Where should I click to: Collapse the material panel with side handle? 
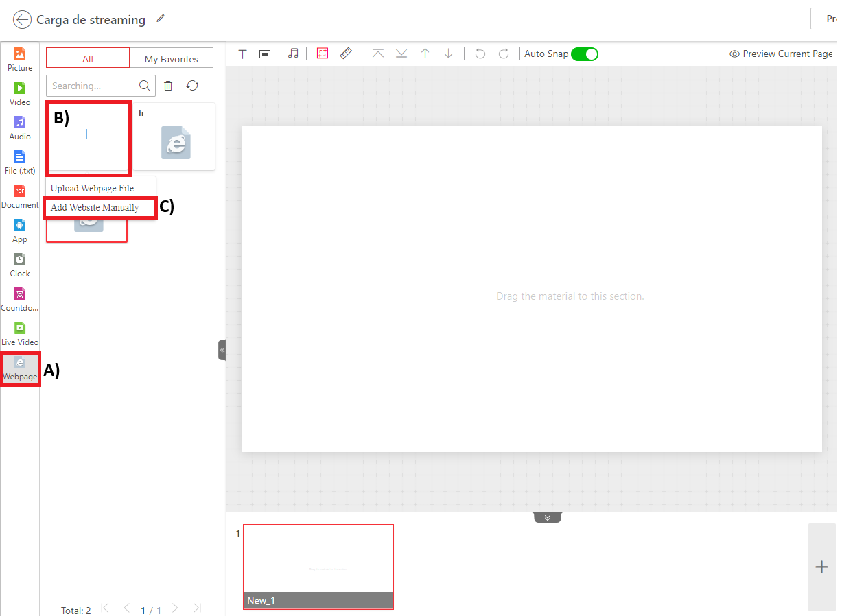(x=222, y=350)
